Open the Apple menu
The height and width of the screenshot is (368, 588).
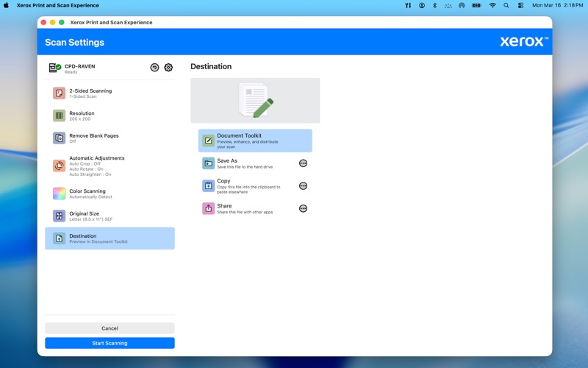click(x=6, y=5)
